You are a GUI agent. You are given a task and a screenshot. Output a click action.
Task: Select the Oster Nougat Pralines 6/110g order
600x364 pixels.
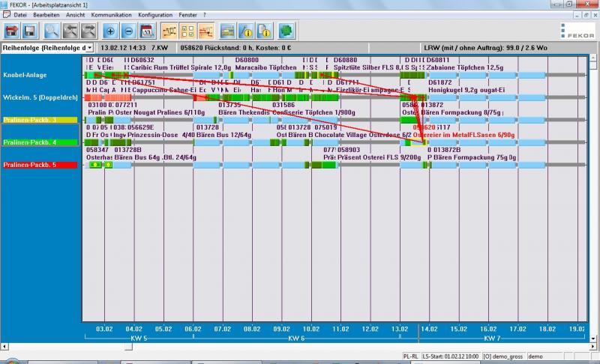click(160, 112)
